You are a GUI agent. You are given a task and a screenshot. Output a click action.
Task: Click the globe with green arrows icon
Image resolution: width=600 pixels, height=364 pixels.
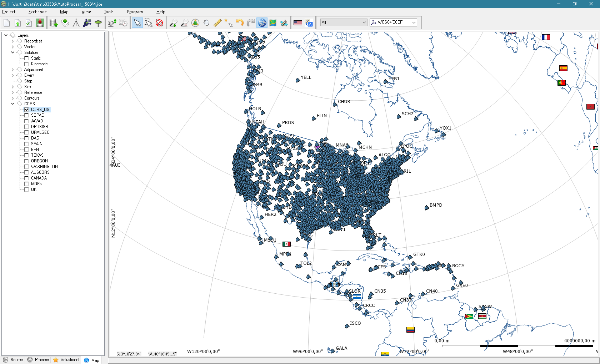coord(112,23)
